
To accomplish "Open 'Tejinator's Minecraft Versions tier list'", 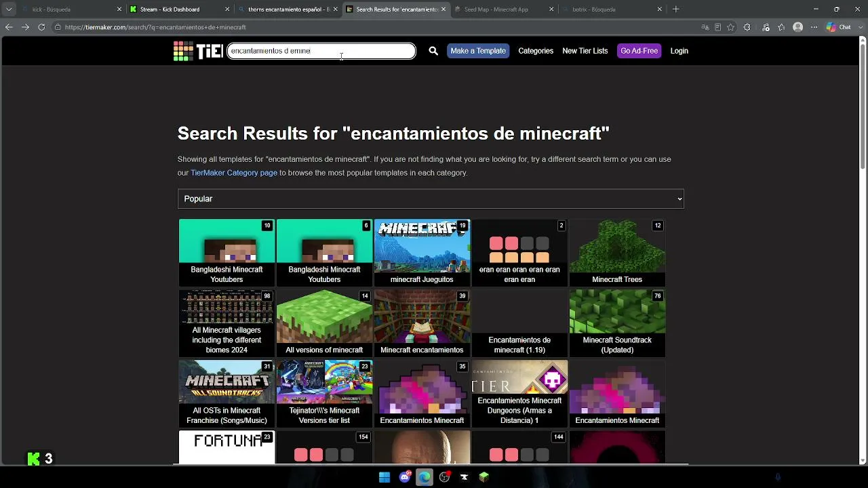I will pos(324,394).
